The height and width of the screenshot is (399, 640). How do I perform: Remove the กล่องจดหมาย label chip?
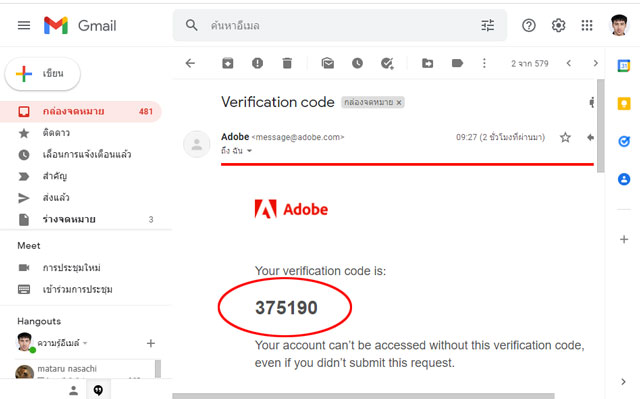coord(399,102)
